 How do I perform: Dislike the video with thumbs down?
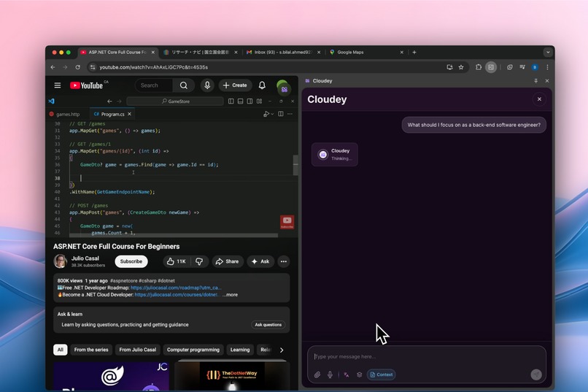199,261
